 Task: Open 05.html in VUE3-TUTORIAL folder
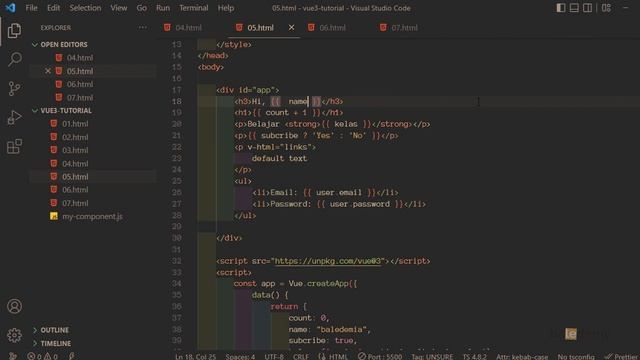click(x=75, y=177)
